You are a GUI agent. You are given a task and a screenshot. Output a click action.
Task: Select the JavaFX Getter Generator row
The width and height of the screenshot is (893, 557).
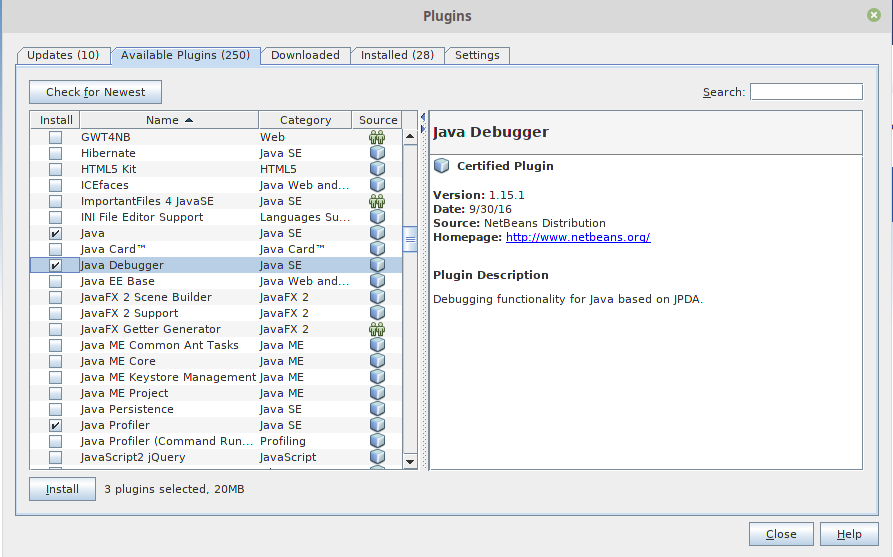click(216, 329)
